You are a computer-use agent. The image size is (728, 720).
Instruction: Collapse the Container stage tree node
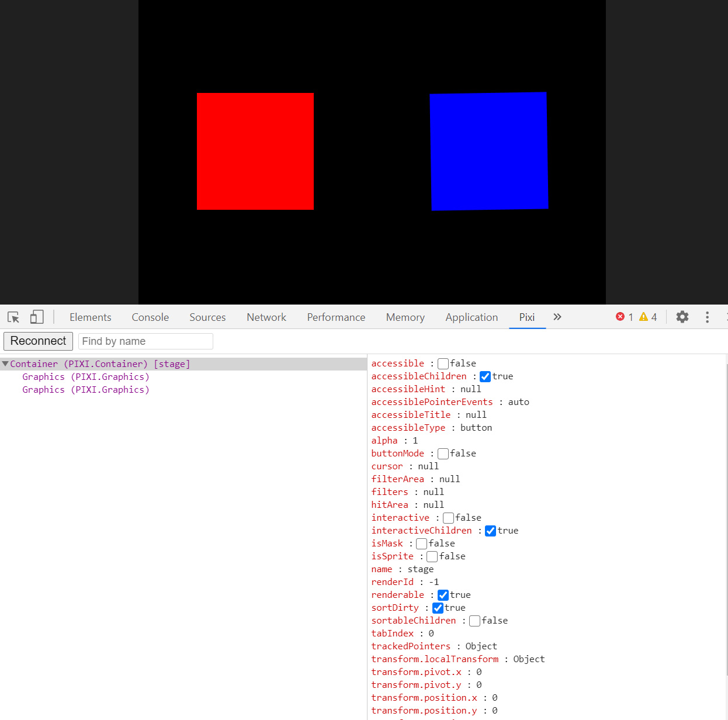[5, 364]
